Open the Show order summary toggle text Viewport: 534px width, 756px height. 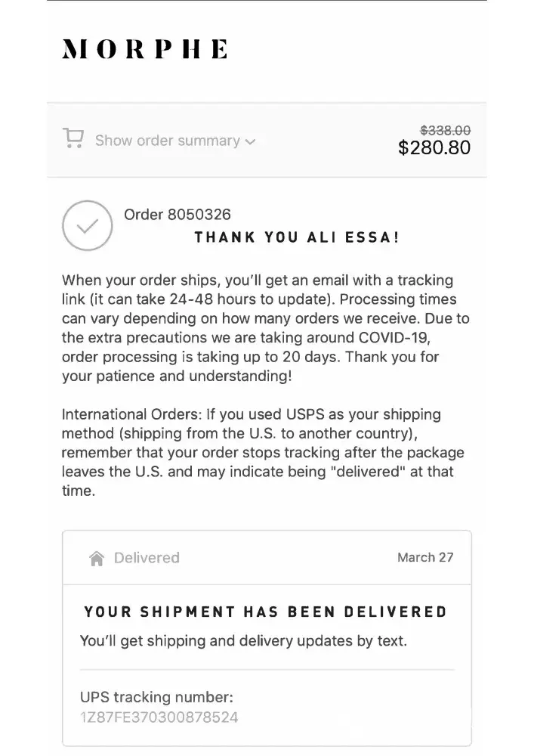(x=167, y=141)
